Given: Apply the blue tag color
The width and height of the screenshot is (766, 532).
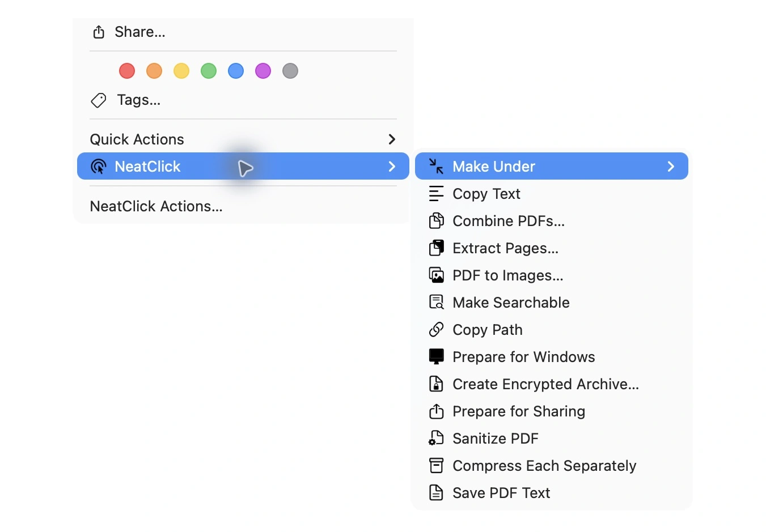Looking at the screenshot, I should coord(236,71).
